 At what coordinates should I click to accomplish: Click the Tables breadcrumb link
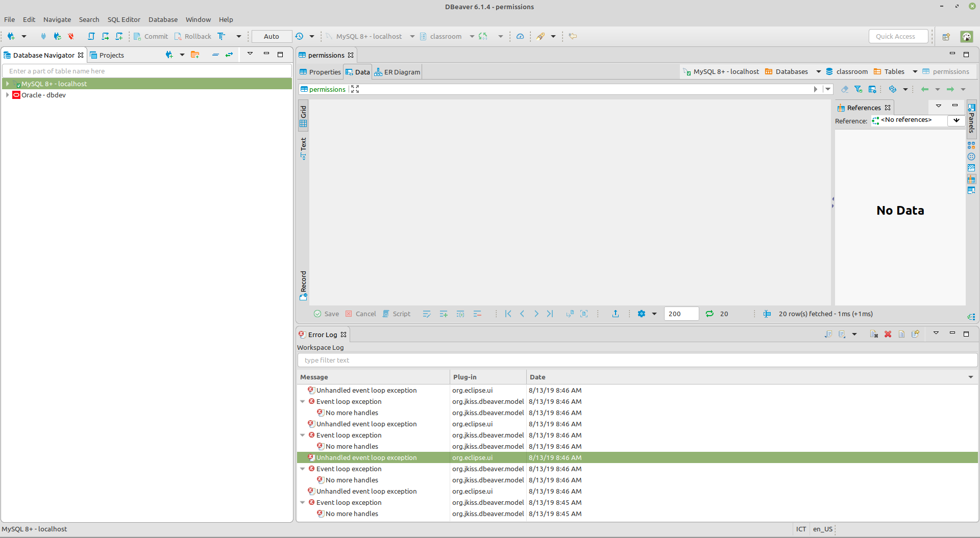(x=889, y=71)
